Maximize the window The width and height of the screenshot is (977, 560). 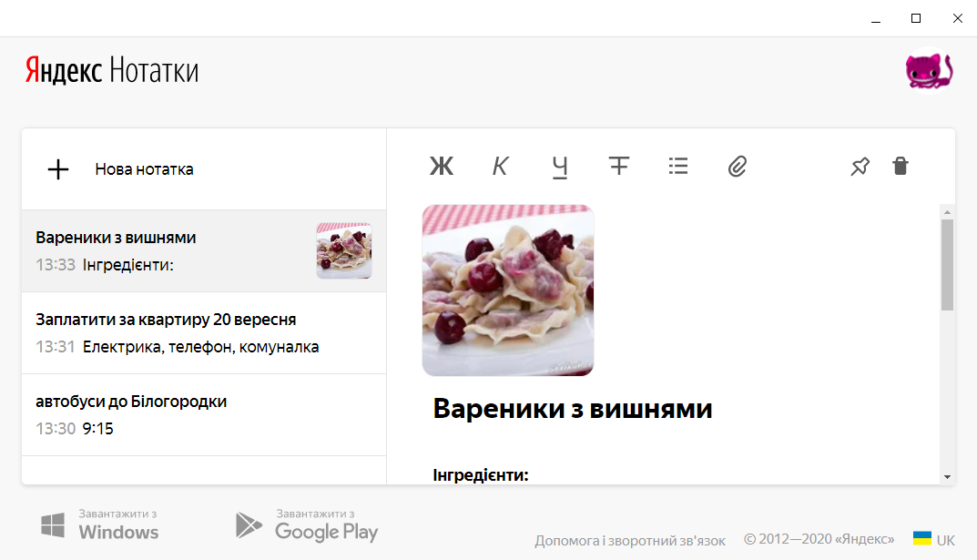(916, 19)
